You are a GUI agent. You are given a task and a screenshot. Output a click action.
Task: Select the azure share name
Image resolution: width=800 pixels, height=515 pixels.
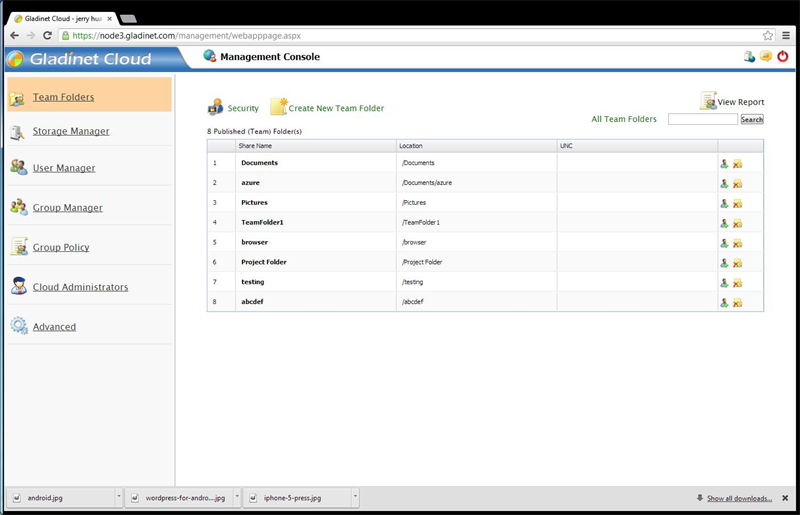coord(250,183)
